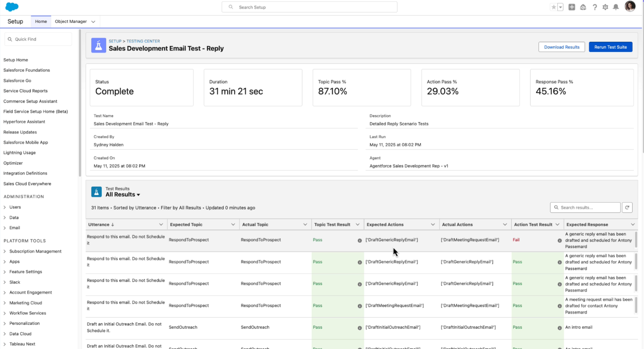Open the Help question mark icon

pos(594,7)
